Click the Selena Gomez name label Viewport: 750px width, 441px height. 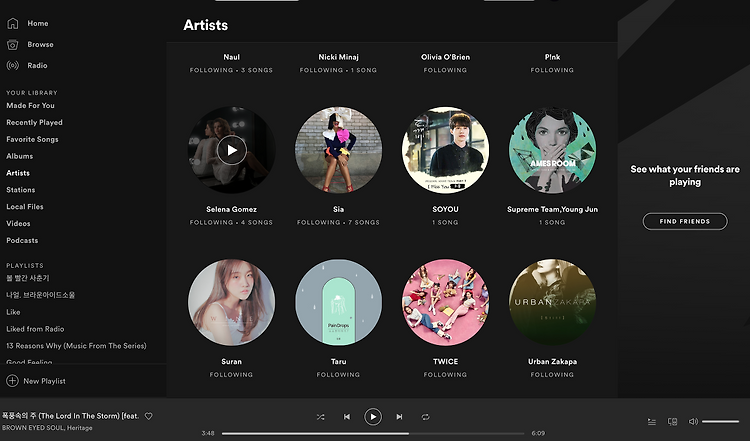click(x=232, y=209)
